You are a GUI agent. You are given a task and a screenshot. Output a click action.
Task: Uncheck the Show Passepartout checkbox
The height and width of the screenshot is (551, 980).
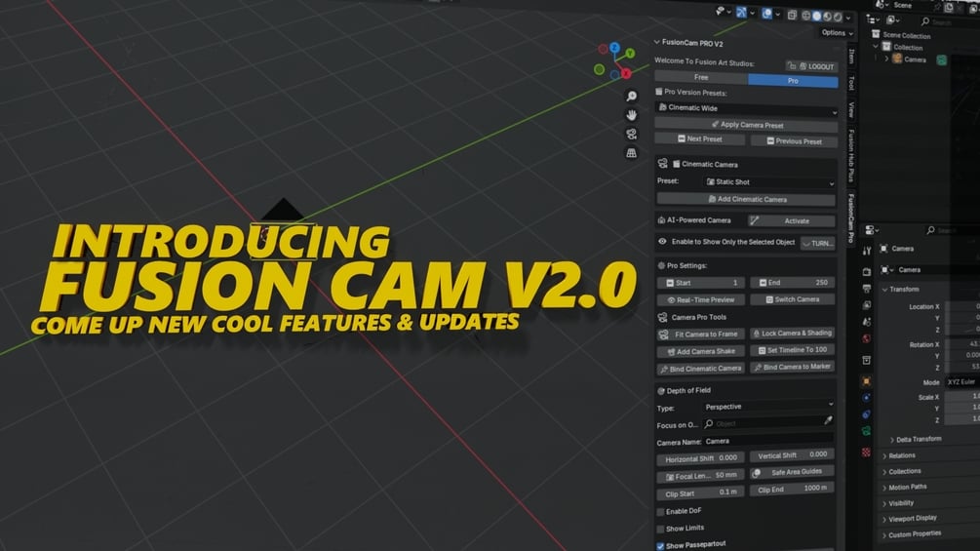coord(660,546)
